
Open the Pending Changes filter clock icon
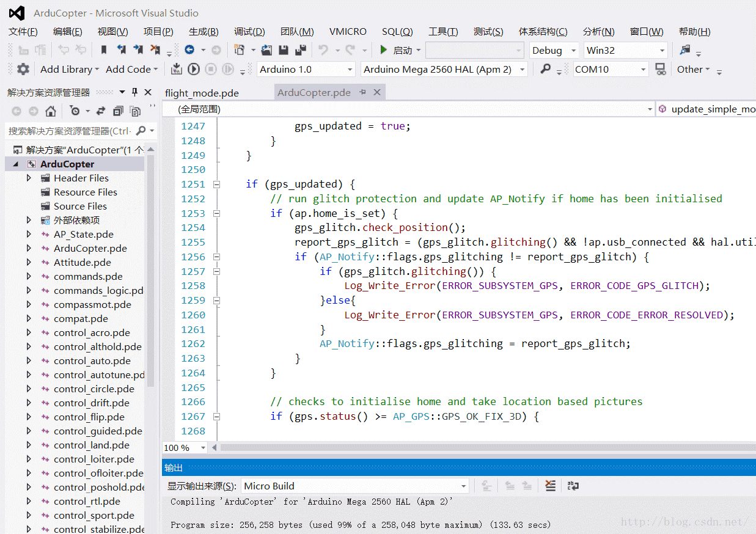click(x=75, y=111)
